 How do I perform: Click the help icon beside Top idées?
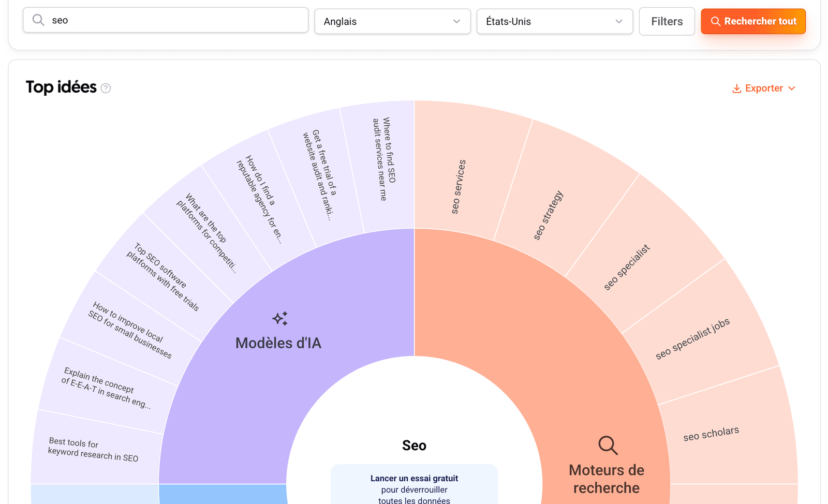(106, 88)
